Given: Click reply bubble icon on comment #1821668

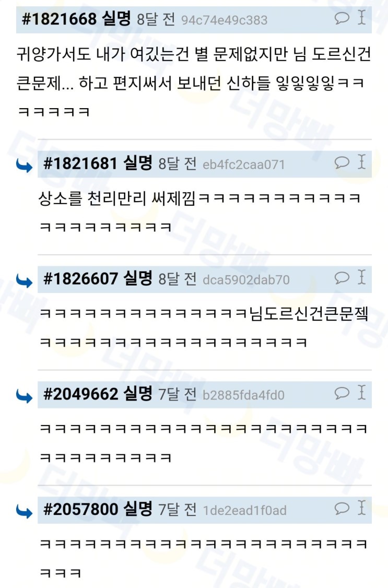Looking at the screenshot, I should click(x=342, y=18).
